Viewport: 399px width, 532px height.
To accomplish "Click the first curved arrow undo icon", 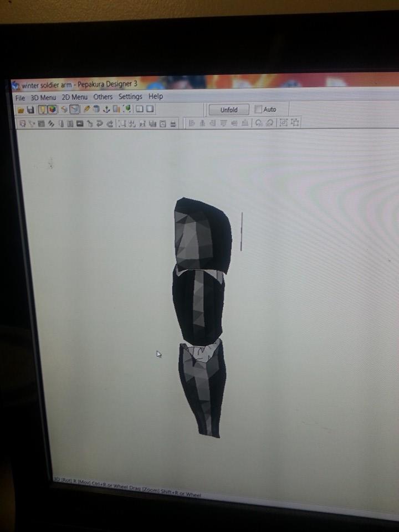I will (x=100, y=124).
